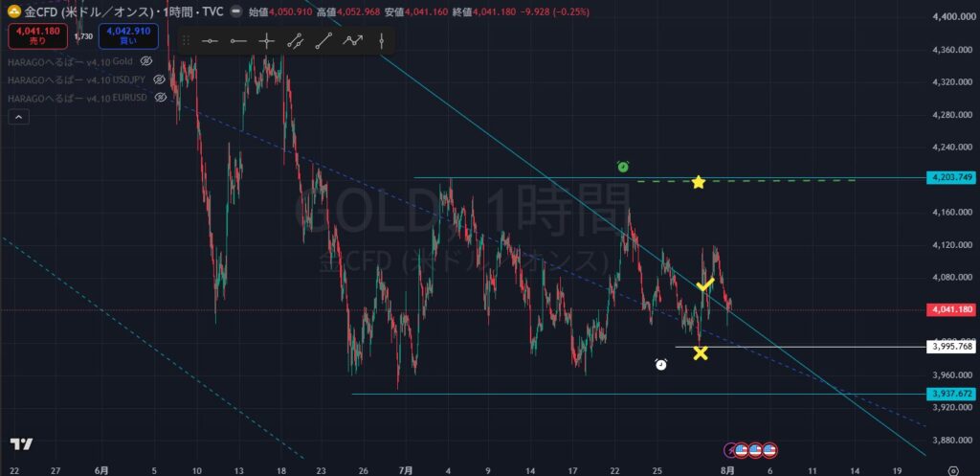This screenshot has width=980, height=476.
Task: Click the 8月 label on time axis
Action: [727, 470]
